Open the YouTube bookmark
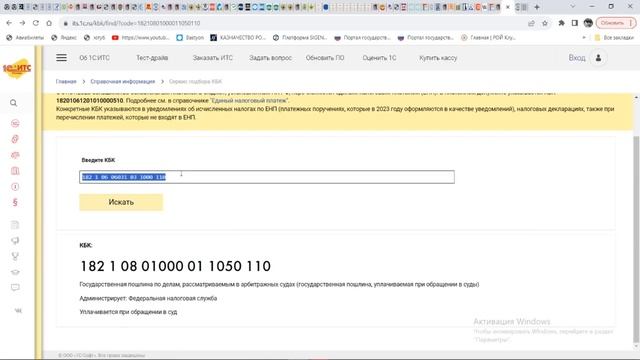This screenshot has width=640, height=360. [140, 38]
